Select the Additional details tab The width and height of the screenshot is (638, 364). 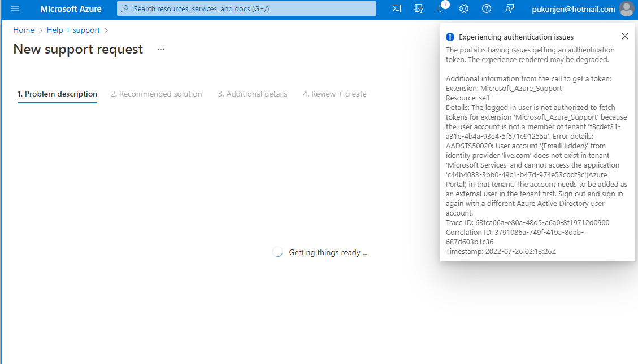coord(252,94)
